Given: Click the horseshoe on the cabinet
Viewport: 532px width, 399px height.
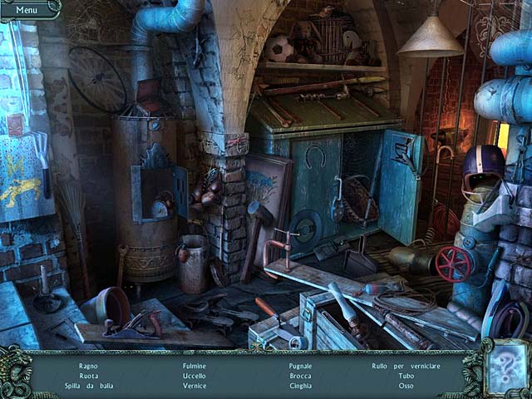Looking at the screenshot, I should pyautogui.click(x=316, y=155).
